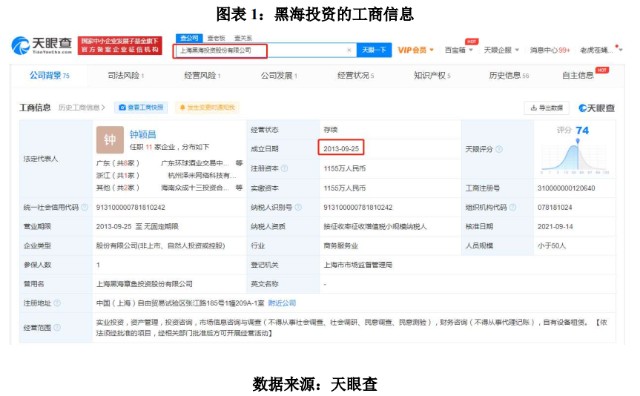
Task: Click the 31000000120640 registration number
Action: [x=566, y=188]
